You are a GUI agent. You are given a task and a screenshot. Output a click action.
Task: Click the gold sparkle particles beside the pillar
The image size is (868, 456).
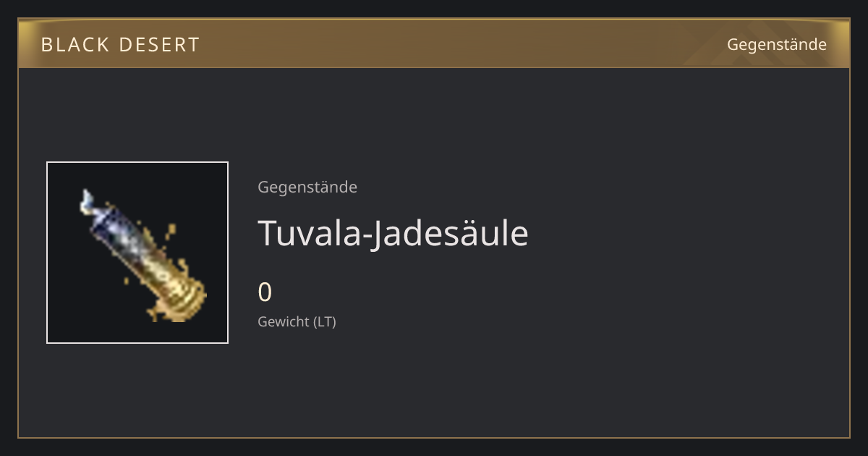tap(169, 234)
